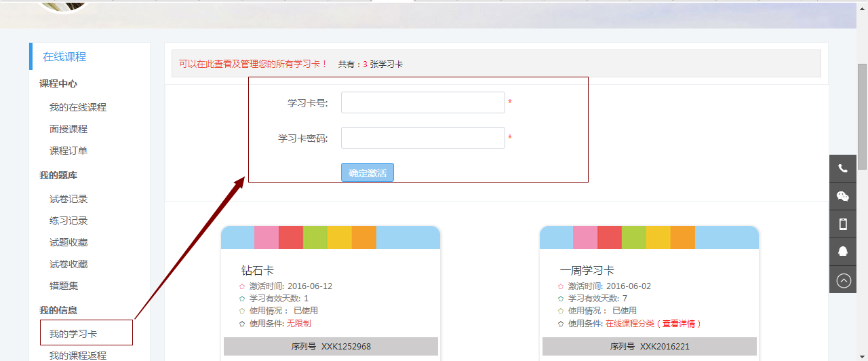Click the back-to-top arrow icon

[843, 280]
